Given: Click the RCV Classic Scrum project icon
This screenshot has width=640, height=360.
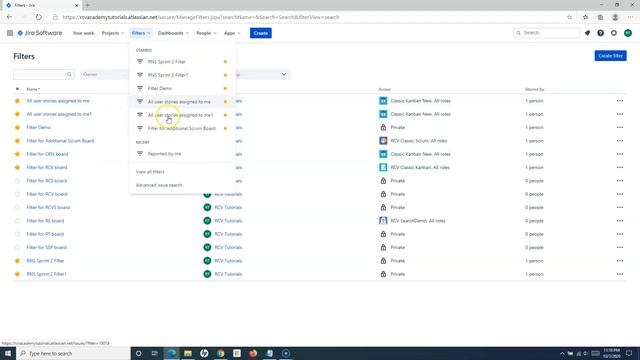Looking at the screenshot, I should click(x=383, y=141).
